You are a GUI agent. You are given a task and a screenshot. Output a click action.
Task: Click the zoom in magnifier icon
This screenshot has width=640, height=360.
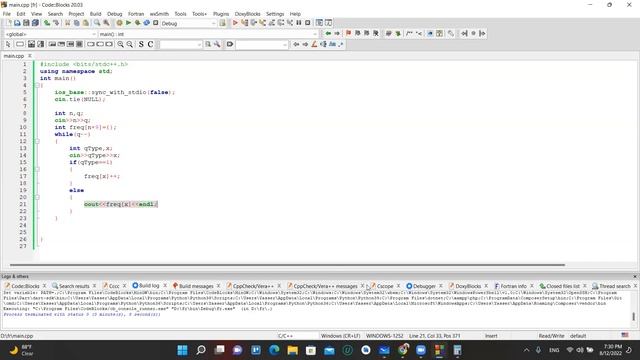point(120,44)
